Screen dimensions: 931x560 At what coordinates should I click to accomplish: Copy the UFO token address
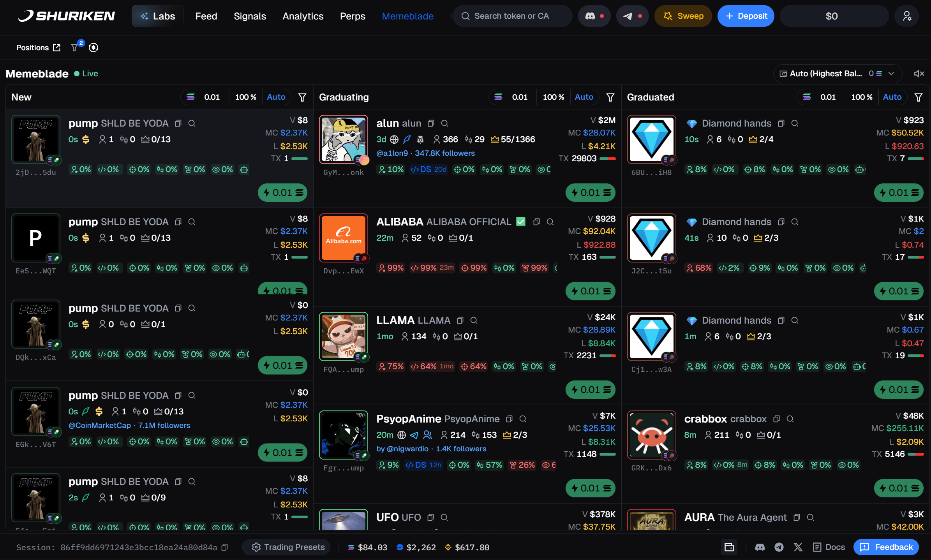click(430, 518)
